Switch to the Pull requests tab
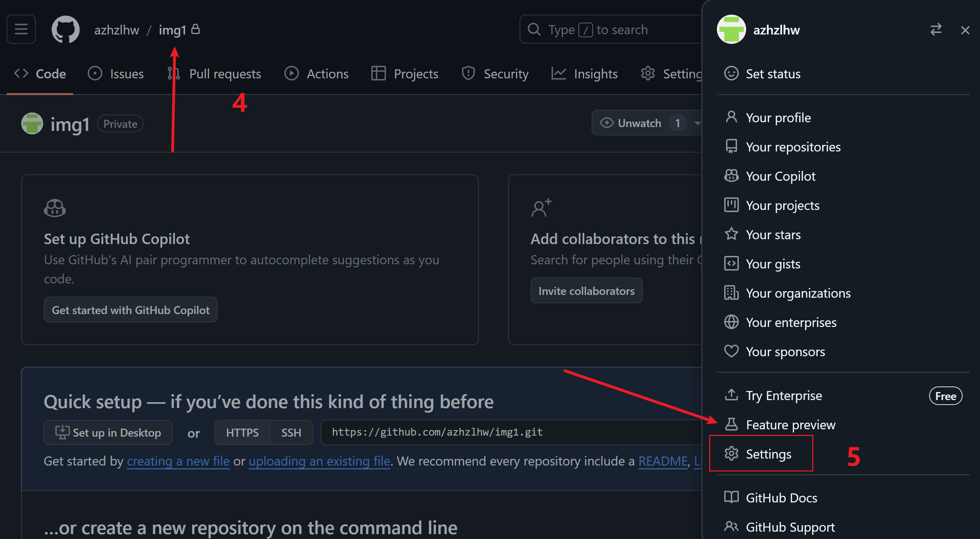Screen dimensions: 980x539 point(214,73)
